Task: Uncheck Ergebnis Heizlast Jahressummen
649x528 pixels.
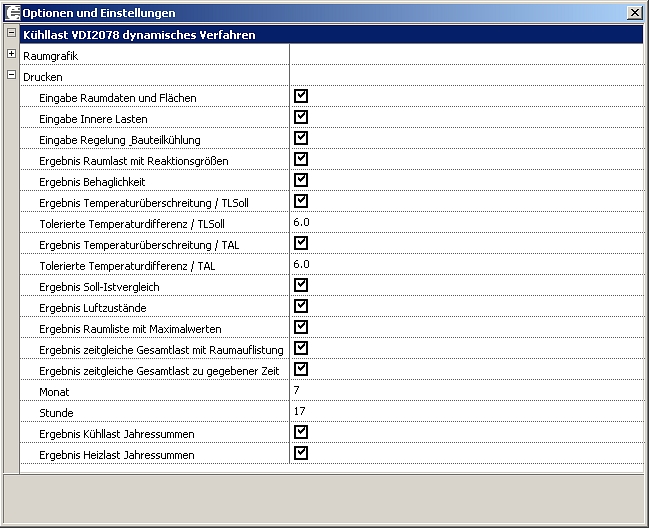Action: [301, 453]
